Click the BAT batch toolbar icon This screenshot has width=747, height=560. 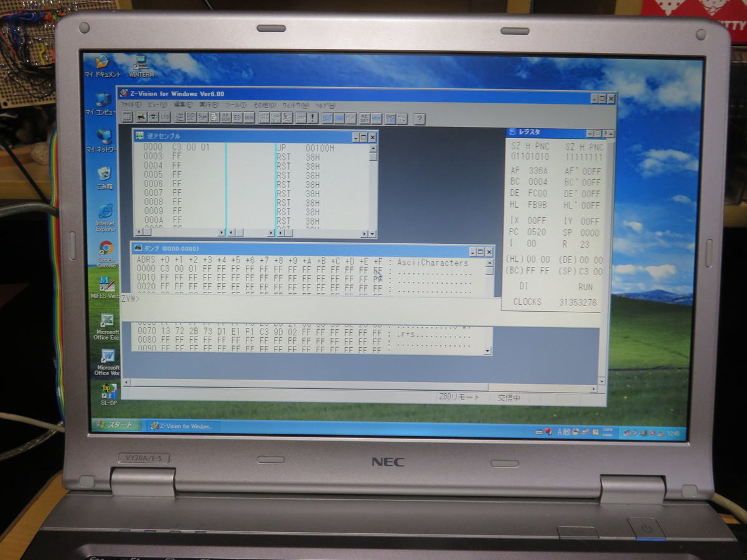click(327, 118)
